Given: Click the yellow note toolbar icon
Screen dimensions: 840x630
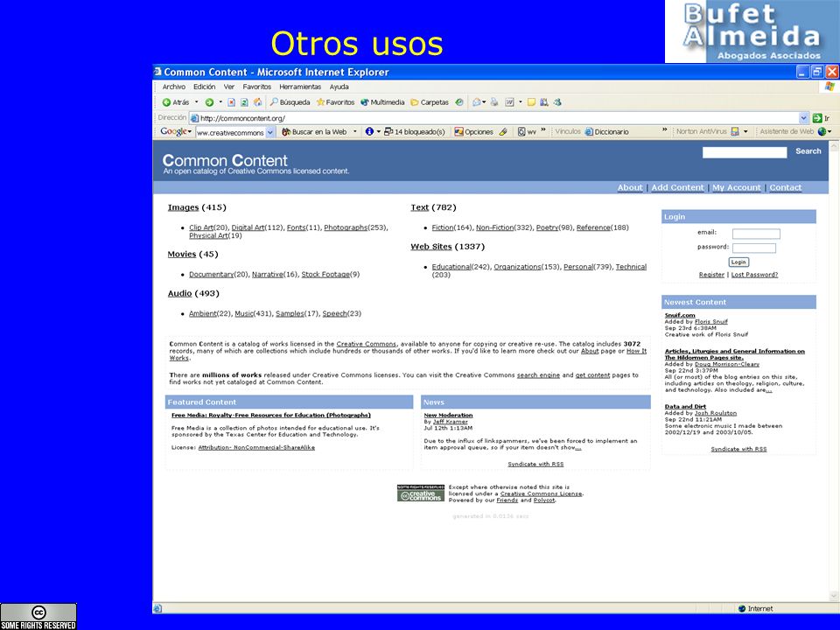Looking at the screenshot, I should coord(531,102).
